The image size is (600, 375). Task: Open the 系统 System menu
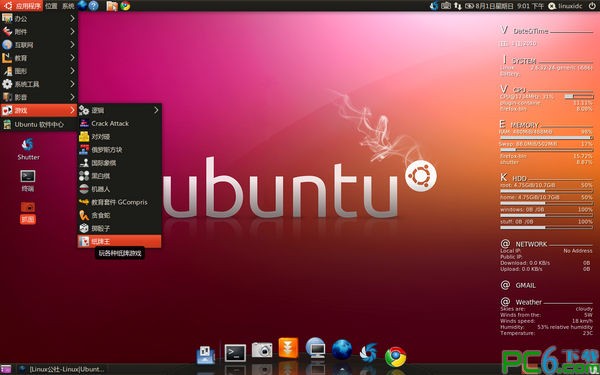coord(68,6)
